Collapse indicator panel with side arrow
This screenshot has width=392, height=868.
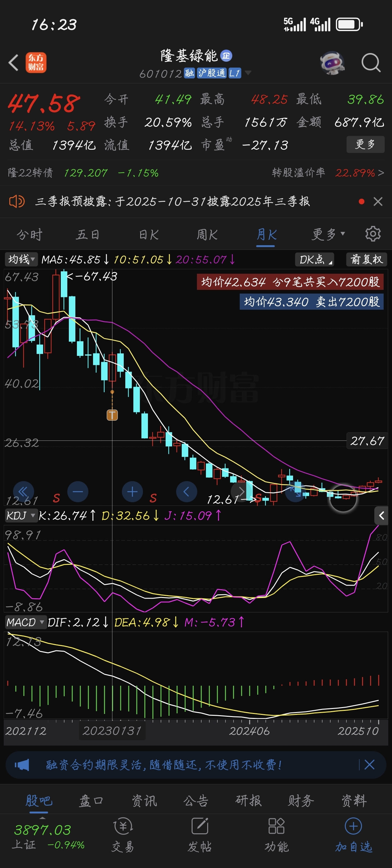click(x=381, y=515)
